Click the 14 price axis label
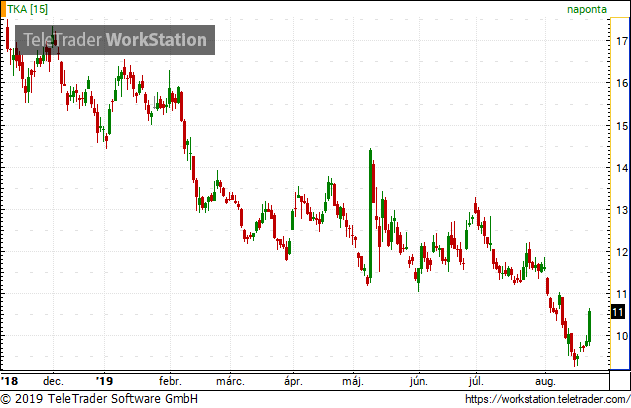 pos(622,168)
